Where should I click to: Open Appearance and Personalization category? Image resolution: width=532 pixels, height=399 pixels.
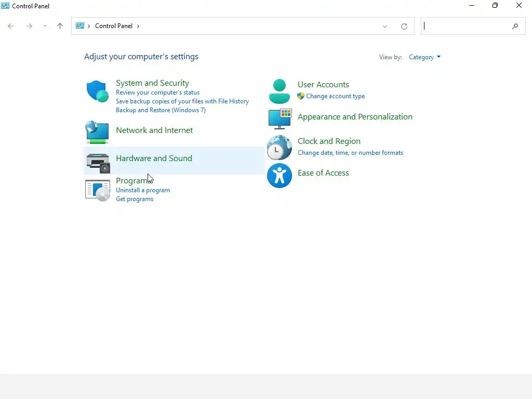tap(355, 117)
